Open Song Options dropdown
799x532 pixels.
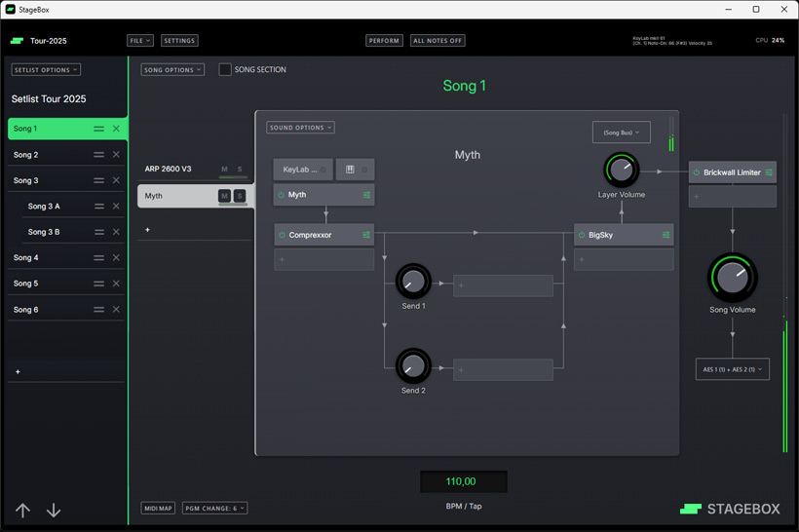coord(172,70)
